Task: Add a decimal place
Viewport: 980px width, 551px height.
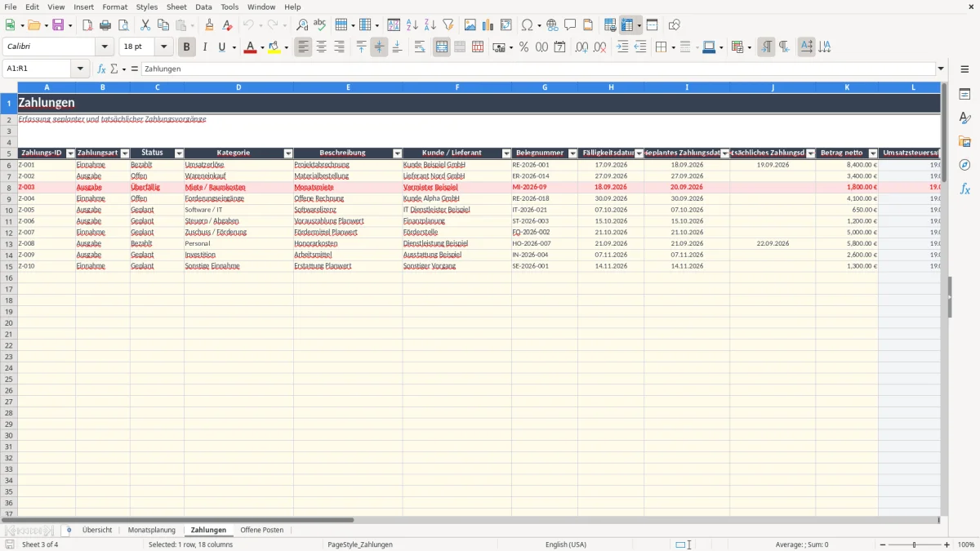Action: click(x=581, y=47)
